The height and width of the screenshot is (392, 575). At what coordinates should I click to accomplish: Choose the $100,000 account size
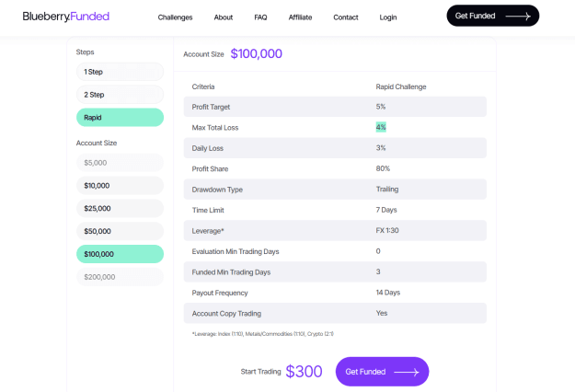tap(120, 254)
